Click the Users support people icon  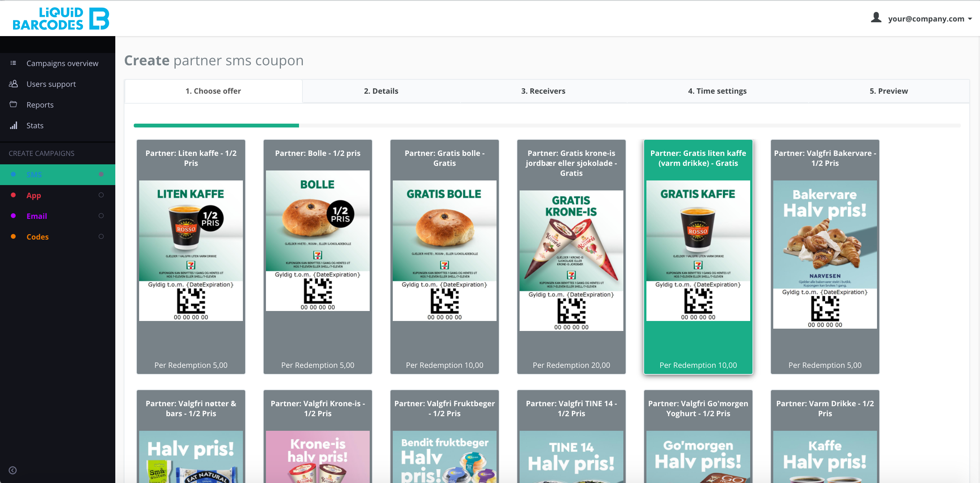click(x=13, y=84)
